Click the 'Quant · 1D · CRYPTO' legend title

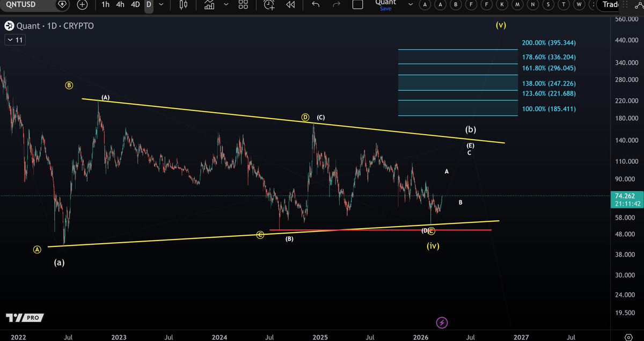pyautogui.click(x=55, y=26)
